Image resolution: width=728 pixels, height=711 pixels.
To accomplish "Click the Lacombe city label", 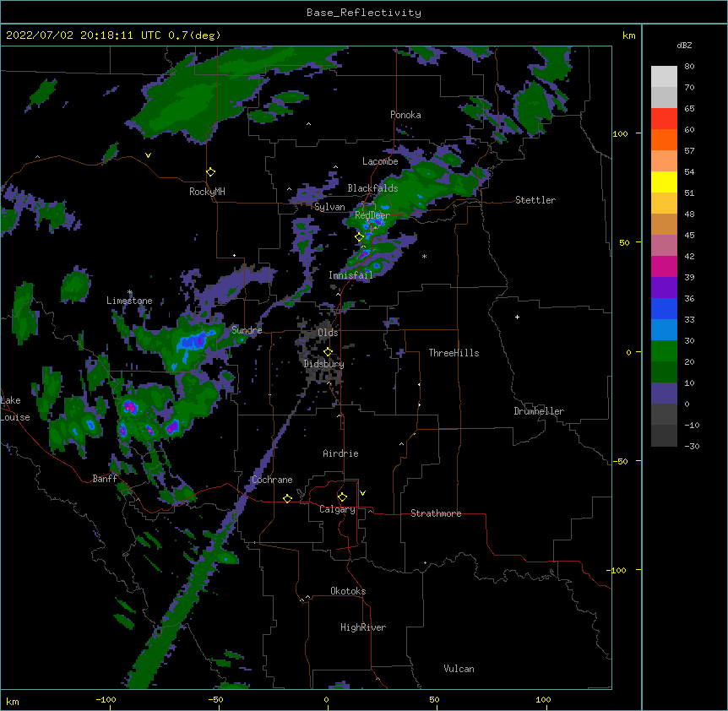I will [x=380, y=161].
